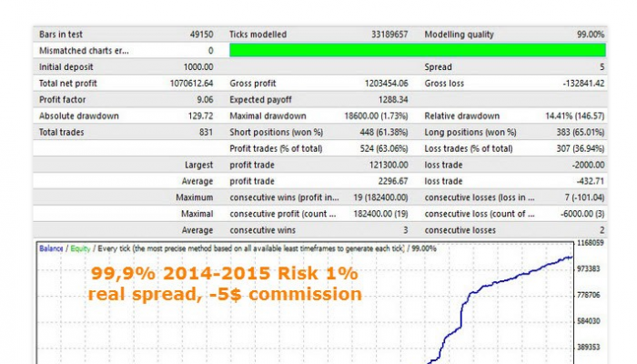
Task: Select the Initial deposit value 1000.00
Action: (198, 67)
